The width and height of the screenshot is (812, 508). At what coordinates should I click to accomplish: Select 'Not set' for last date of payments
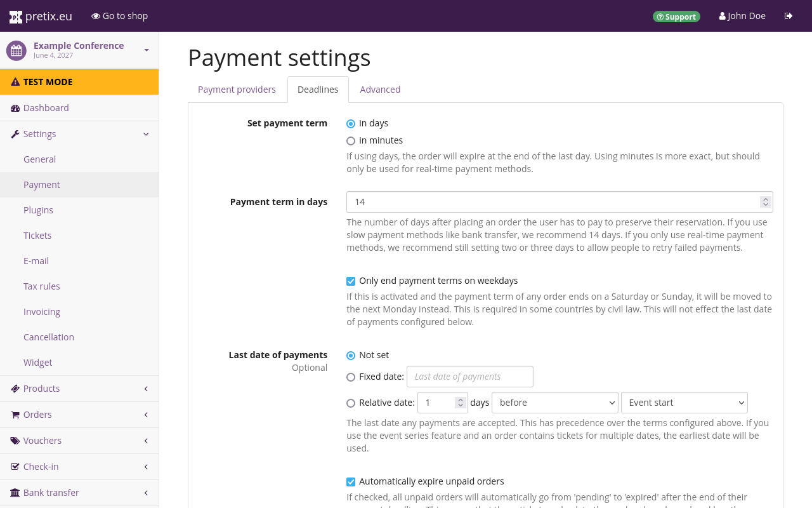(x=351, y=356)
